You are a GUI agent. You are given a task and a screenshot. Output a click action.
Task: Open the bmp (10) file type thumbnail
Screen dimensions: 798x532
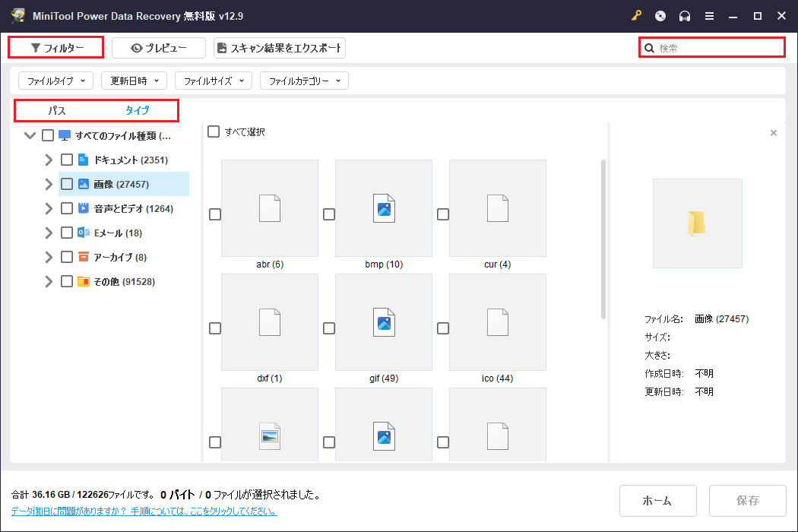pos(384,208)
